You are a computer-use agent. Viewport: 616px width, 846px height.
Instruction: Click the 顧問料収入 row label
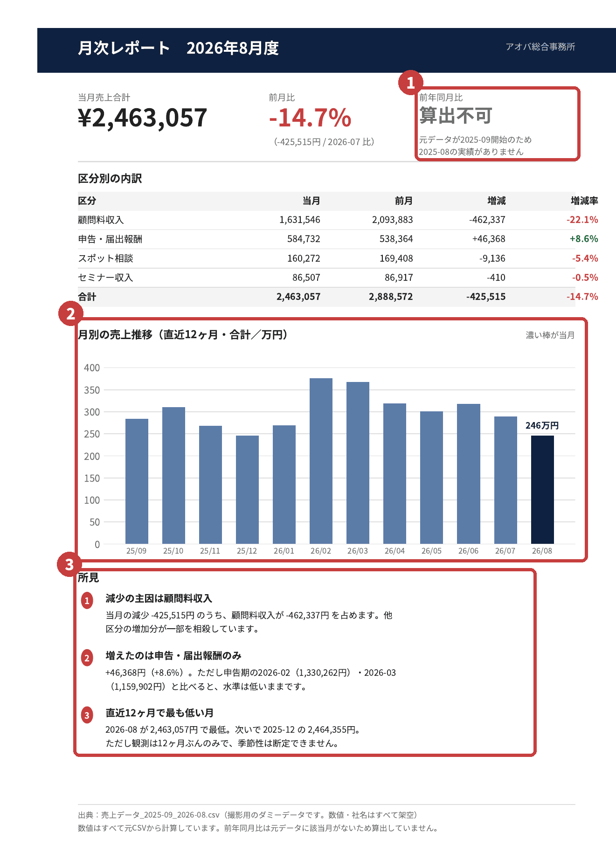tap(101, 220)
